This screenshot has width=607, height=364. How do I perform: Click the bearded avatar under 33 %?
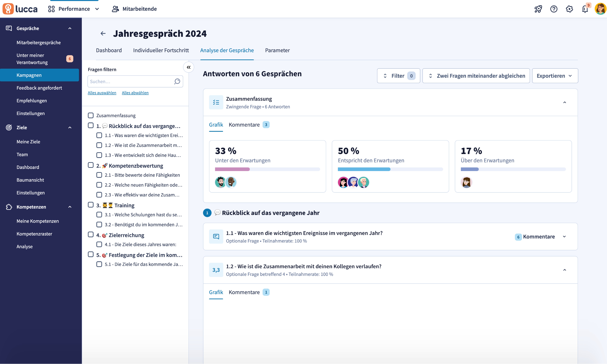pos(220,182)
